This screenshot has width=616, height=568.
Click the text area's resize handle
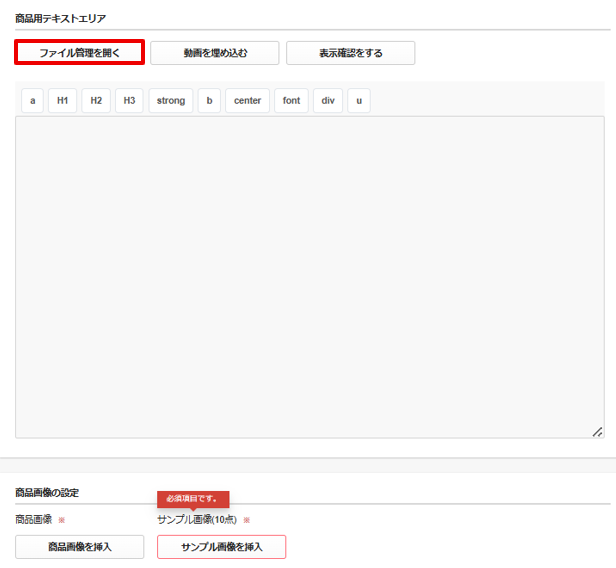597,432
